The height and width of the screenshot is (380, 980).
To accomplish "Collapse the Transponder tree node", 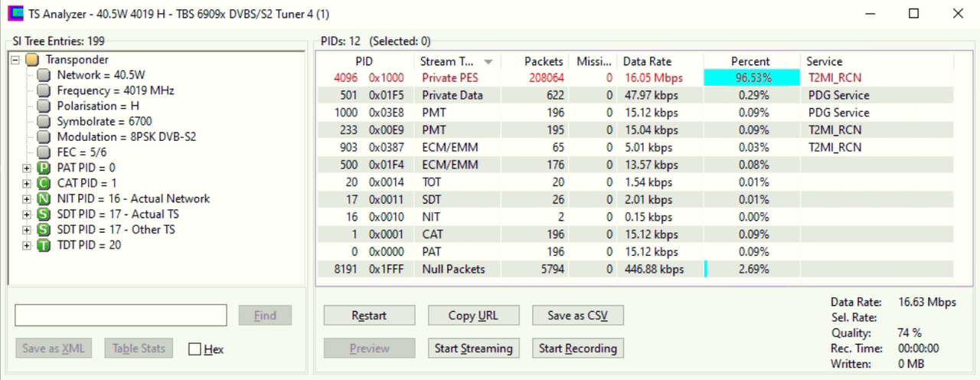I will click(x=15, y=60).
